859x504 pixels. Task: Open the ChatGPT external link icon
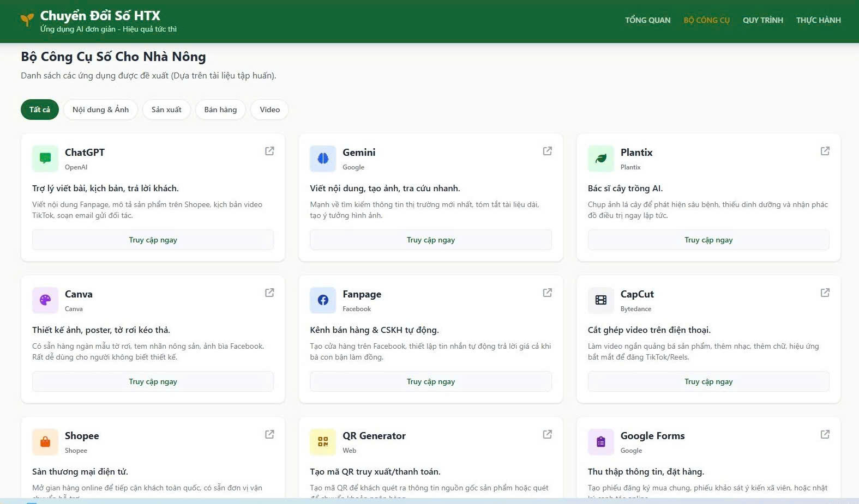269,151
